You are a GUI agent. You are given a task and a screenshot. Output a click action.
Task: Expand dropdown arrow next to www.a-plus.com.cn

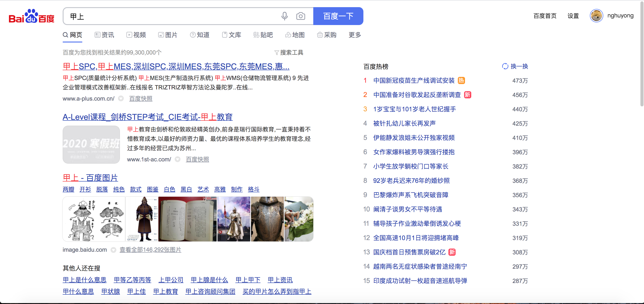(x=121, y=99)
